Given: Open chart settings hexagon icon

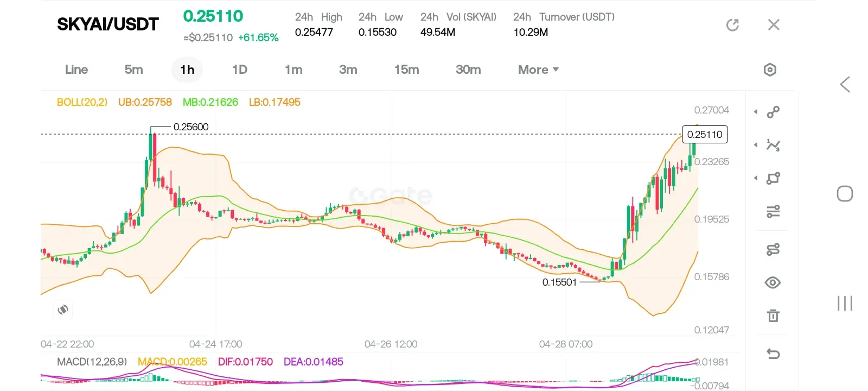Looking at the screenshot, I should (770, 70).
